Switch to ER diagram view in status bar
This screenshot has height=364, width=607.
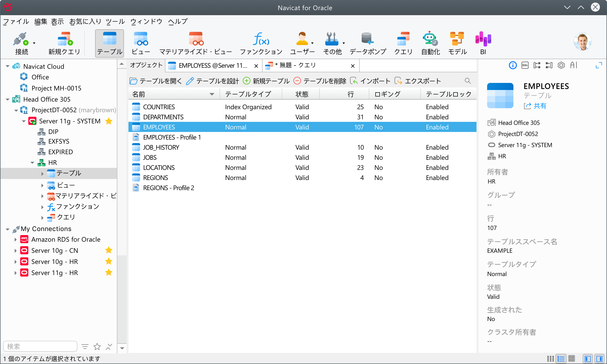572,359
